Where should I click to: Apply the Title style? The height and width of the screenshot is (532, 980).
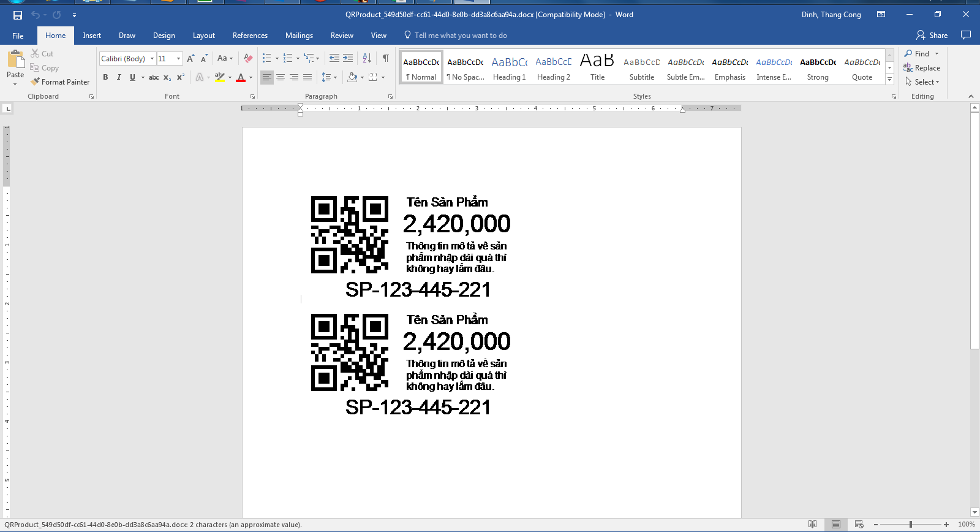coord(598,67)
